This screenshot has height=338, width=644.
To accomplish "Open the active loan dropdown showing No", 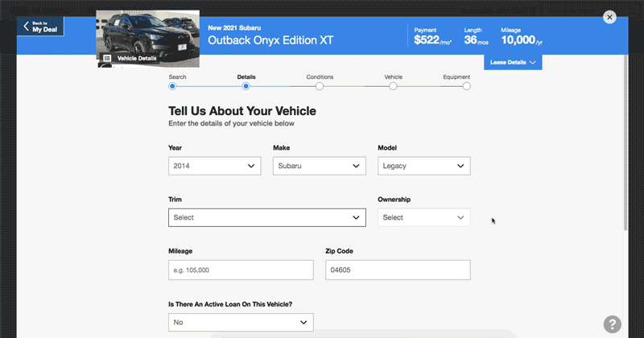I will click(241, 323).
